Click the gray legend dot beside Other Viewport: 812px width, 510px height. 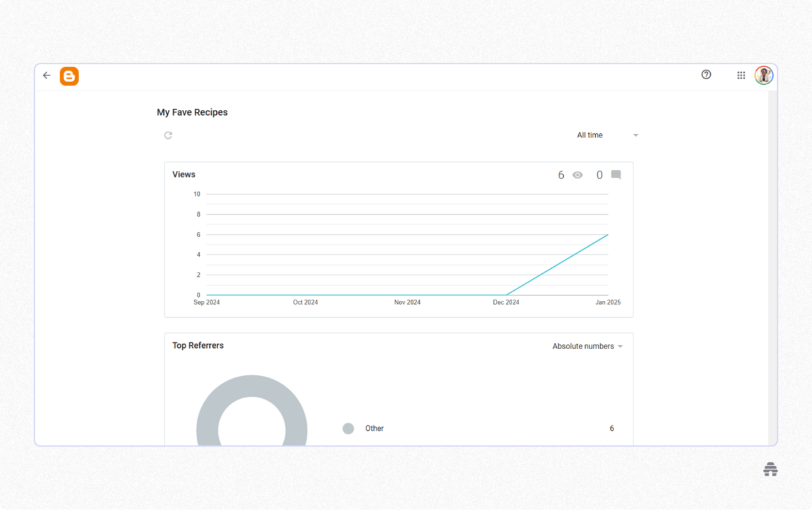[348, 428]
